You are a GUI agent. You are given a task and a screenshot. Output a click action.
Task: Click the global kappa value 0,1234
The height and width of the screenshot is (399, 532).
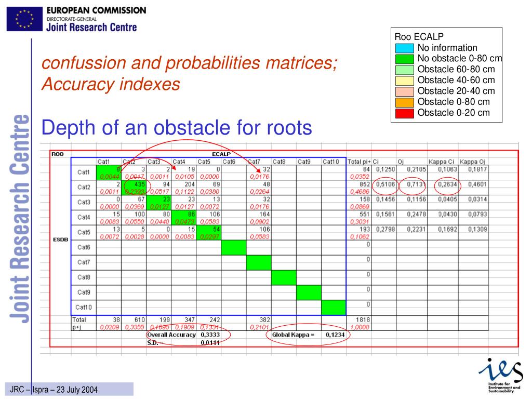[x=335, y=335]
